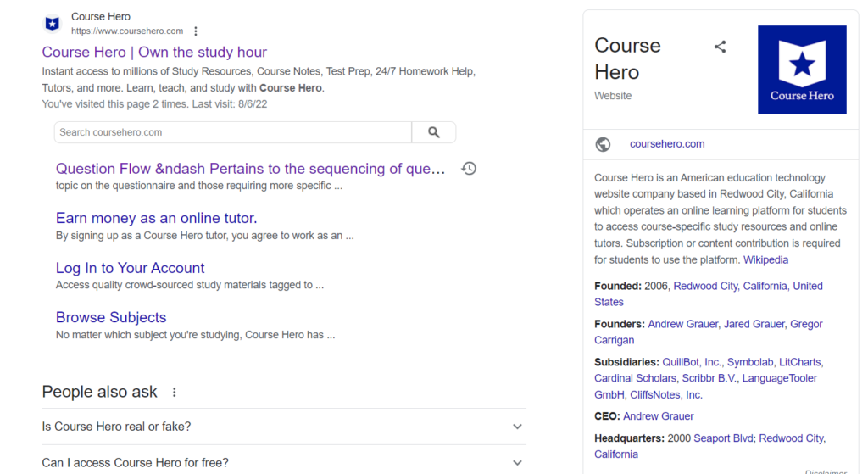Click the sitelinks search magnifier button
The image size is (868, 474).
pyautogui.click(x=434, y=132)
